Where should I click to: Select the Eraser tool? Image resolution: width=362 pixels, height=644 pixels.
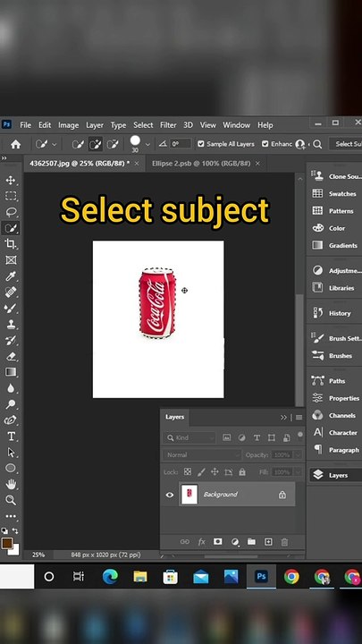11,356
